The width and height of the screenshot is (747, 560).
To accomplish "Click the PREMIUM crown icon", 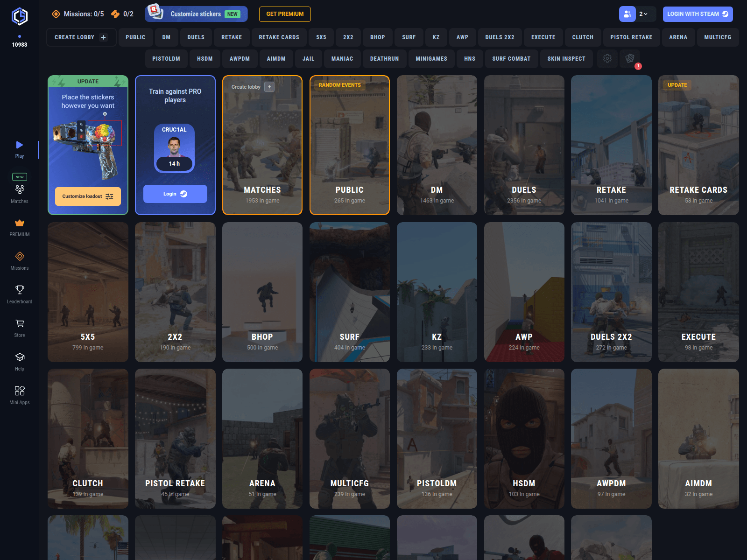I will pyautogui.click(x=19, y=224).
